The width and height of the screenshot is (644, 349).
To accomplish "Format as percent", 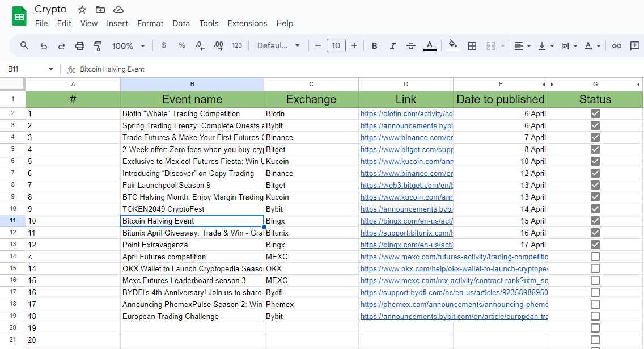I will [182, 45].
